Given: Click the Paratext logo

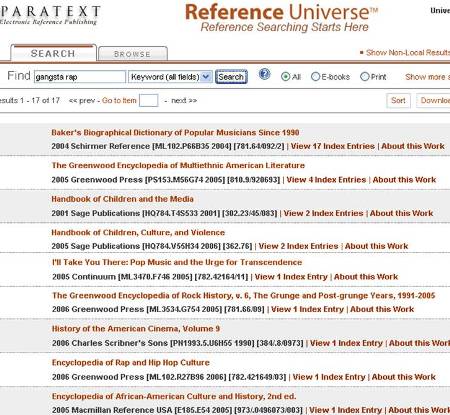Looking at the screenshot, I should coord(49,15).
